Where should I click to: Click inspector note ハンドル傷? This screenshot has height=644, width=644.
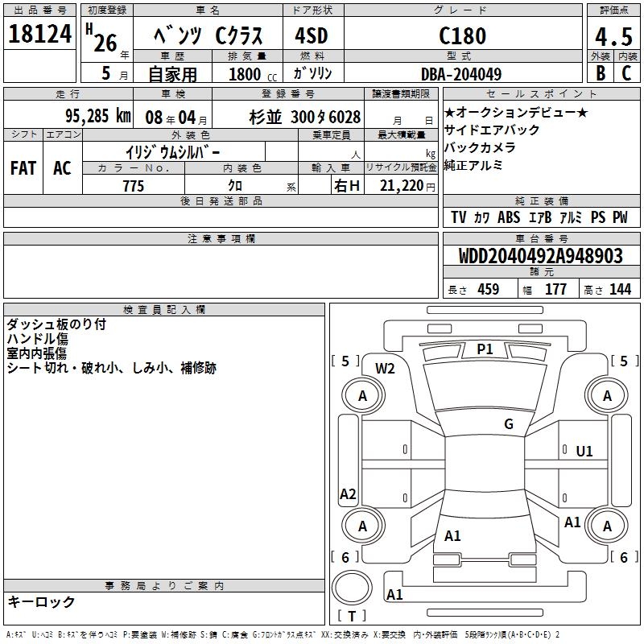tap(37, 339)
